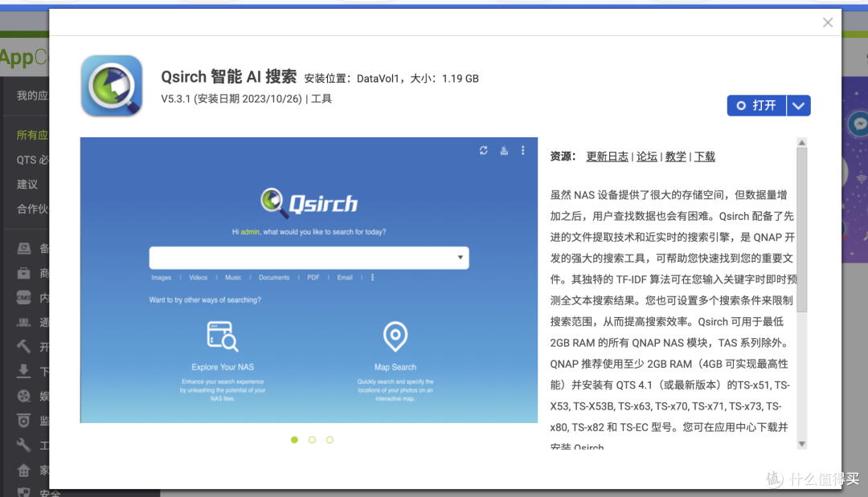Viewport: 868px width, 497px height.
Task: Open the Qsirch app with 打开 button
Action: 757,106
